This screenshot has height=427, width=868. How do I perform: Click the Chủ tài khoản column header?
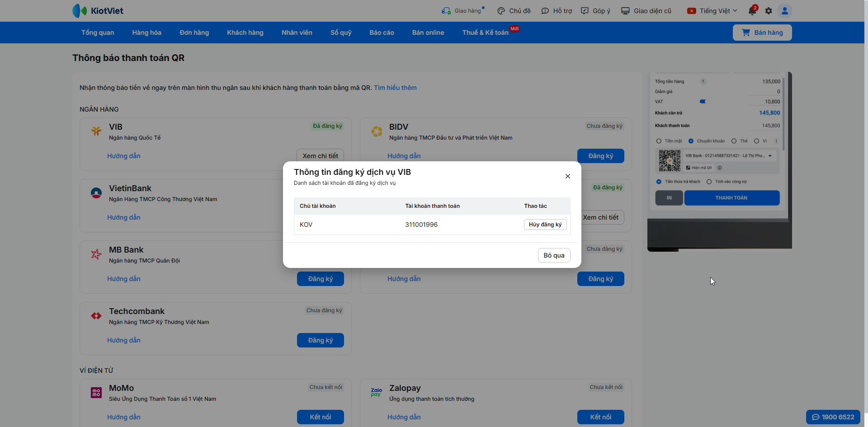318,206
